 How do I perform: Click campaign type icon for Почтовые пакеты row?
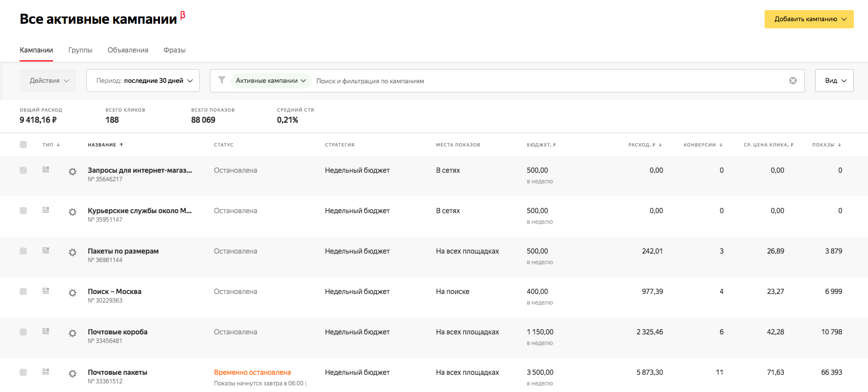45,372
